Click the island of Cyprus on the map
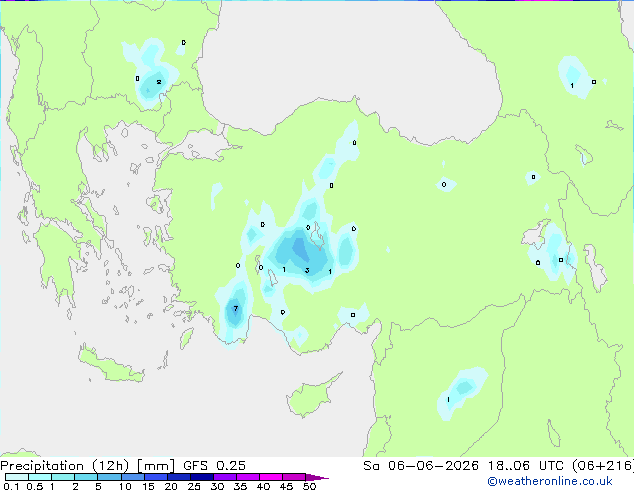This screenshot has height=490, width=634. [x=311, y=397]
